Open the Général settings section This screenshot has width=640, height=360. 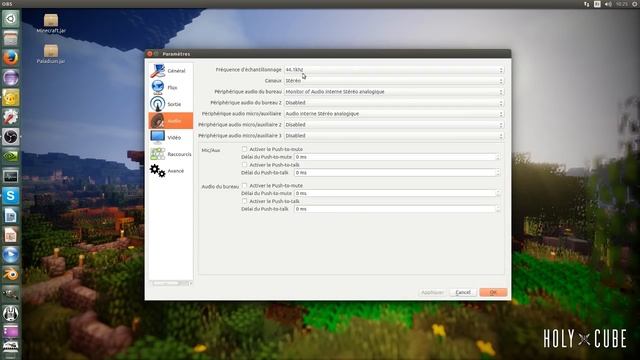(x=171, y=71)
